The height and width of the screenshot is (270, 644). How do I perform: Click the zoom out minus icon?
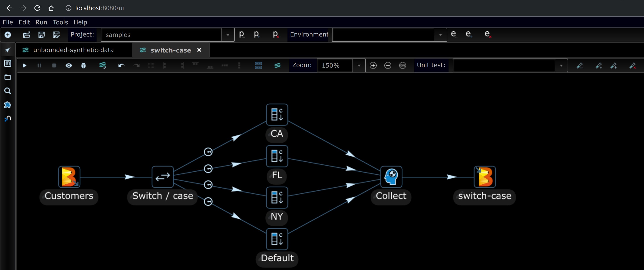click(388, 65)
